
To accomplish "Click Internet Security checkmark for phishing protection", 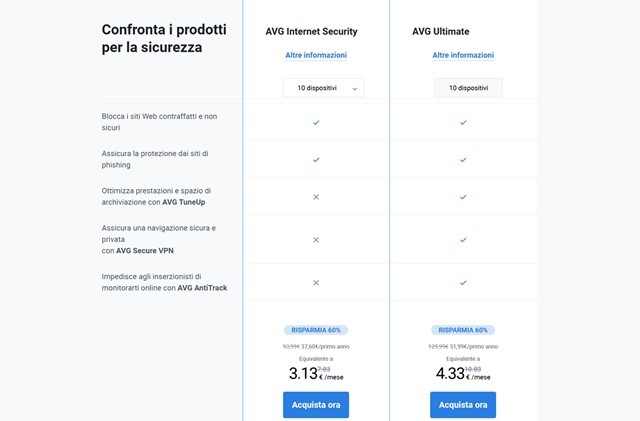I will 316,159.
